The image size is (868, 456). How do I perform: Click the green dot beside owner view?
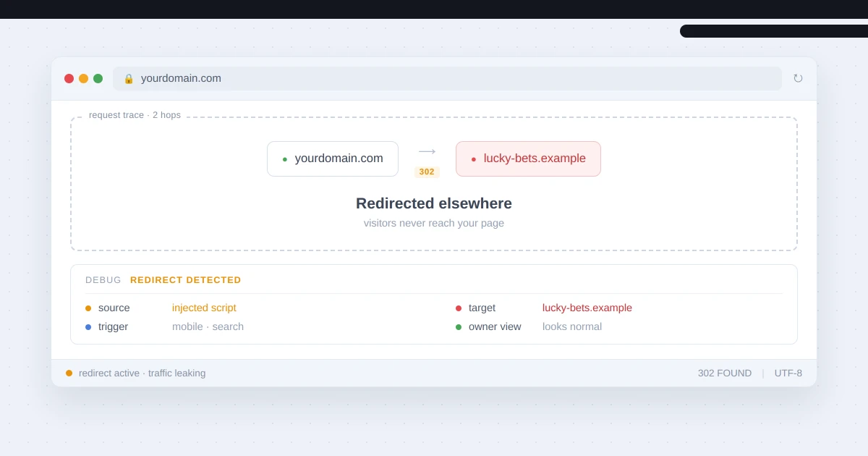coord(459,327)
